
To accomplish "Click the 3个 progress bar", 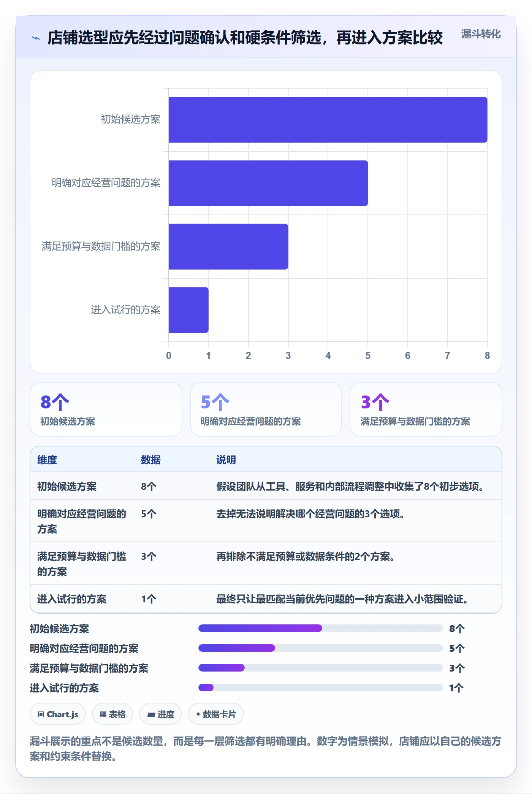I will pyautogui.click(x=320, y=668).
